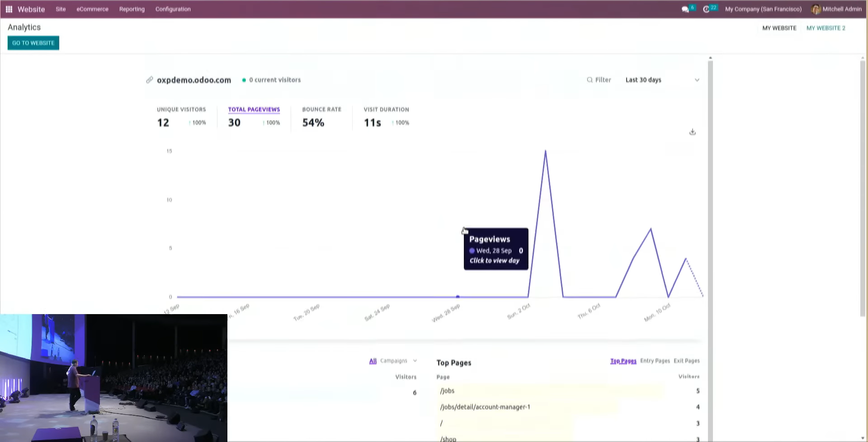
Task: Click the Filter magnifier icon
Action: 590,80
